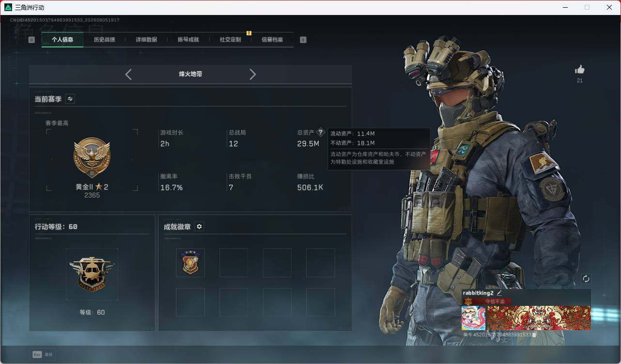
Task: Click the red profile banner image
Action: click(539, 318)
